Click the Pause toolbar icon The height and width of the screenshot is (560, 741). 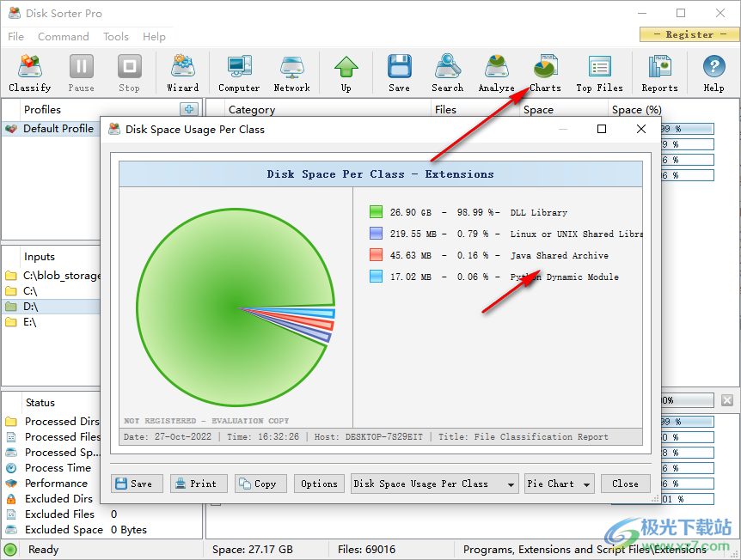tap(82, 73)
